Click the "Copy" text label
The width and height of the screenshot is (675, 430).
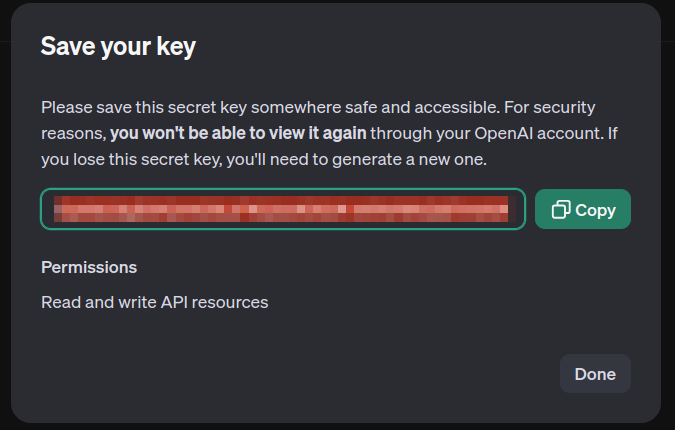click(596, 210)
